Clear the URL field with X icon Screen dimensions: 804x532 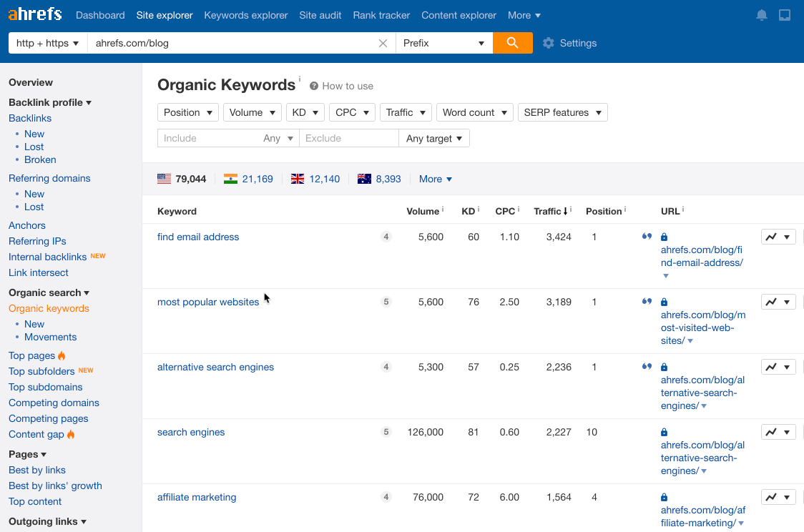(x=383, y=43)
